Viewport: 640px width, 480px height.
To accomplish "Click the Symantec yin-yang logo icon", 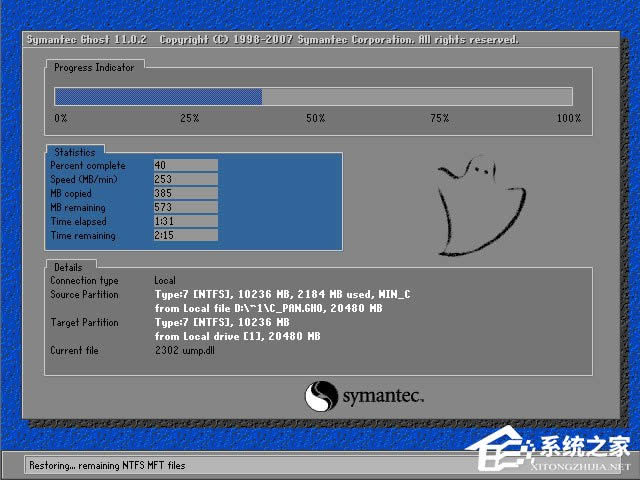I will [x=321, y=396].
